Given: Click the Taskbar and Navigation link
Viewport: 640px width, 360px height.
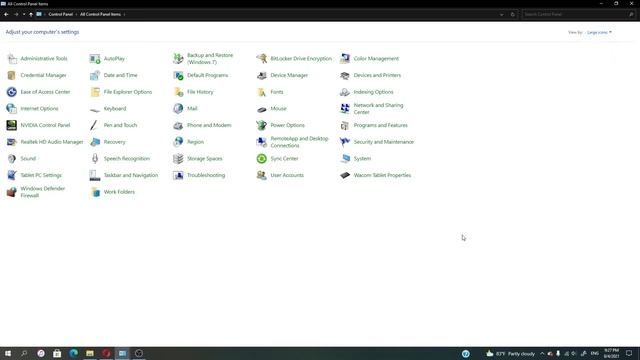Looking at the screenshot, I should tap(131, 176).
